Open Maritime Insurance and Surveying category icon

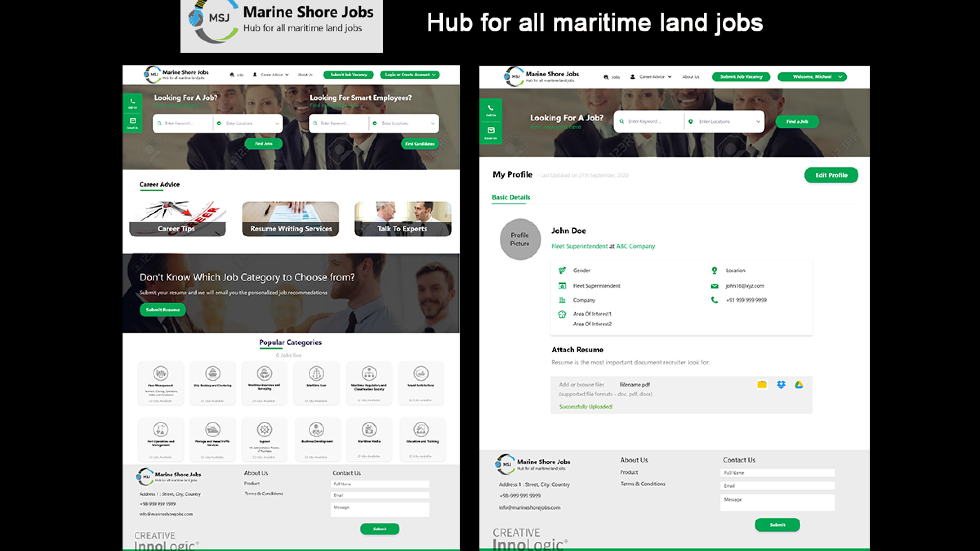(x=264, y=373)
